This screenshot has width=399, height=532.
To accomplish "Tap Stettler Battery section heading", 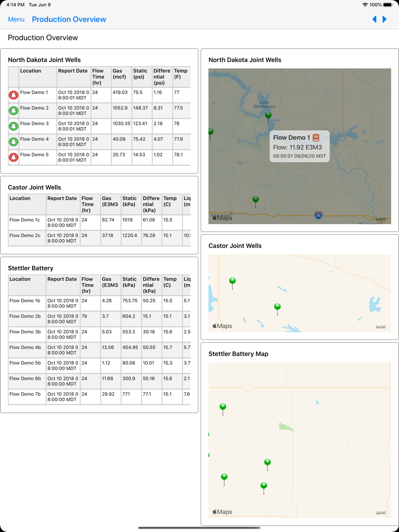I will (31, 268).
